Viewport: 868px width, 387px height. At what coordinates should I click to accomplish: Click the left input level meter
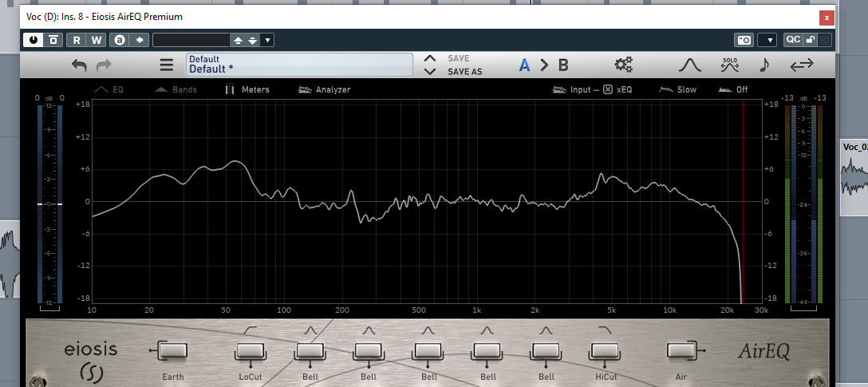coord(49,203)
